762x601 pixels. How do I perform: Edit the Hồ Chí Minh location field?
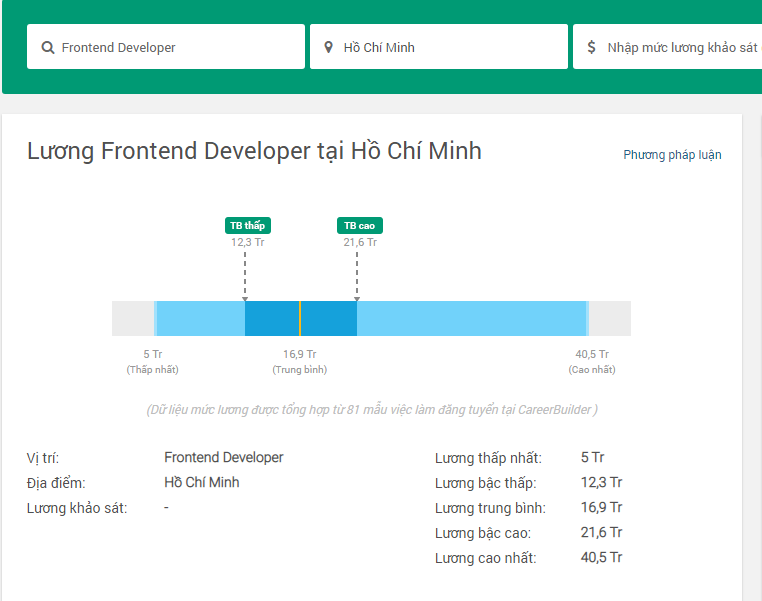(439, 47)
